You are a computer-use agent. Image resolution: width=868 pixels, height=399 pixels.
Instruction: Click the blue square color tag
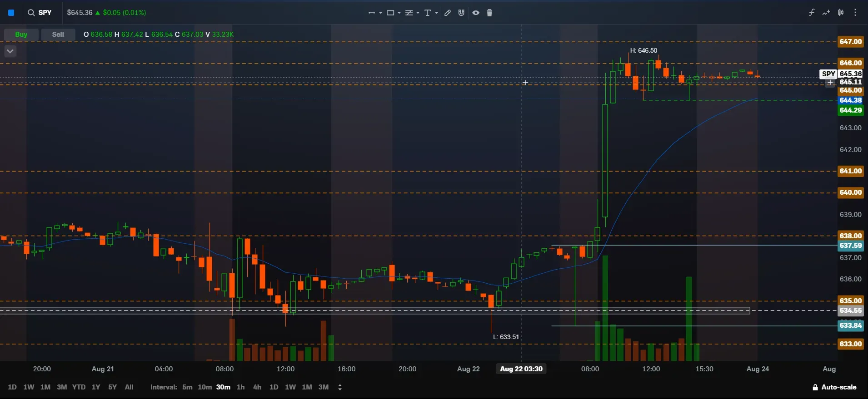click(11, 13)
